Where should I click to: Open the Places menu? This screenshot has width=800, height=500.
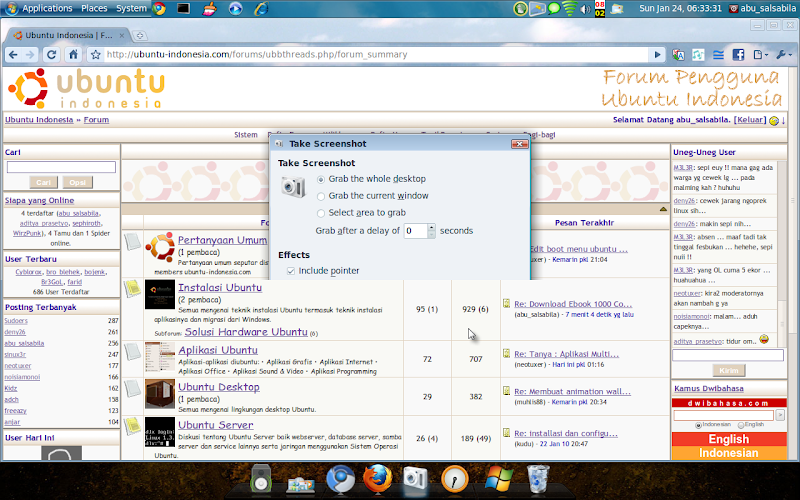(94, 8)
